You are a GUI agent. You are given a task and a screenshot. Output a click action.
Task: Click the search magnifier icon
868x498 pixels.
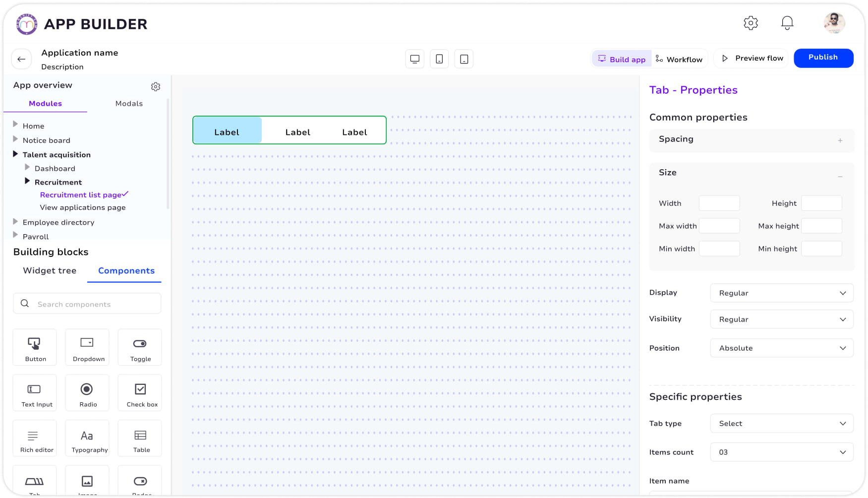(x=25, y=304)
